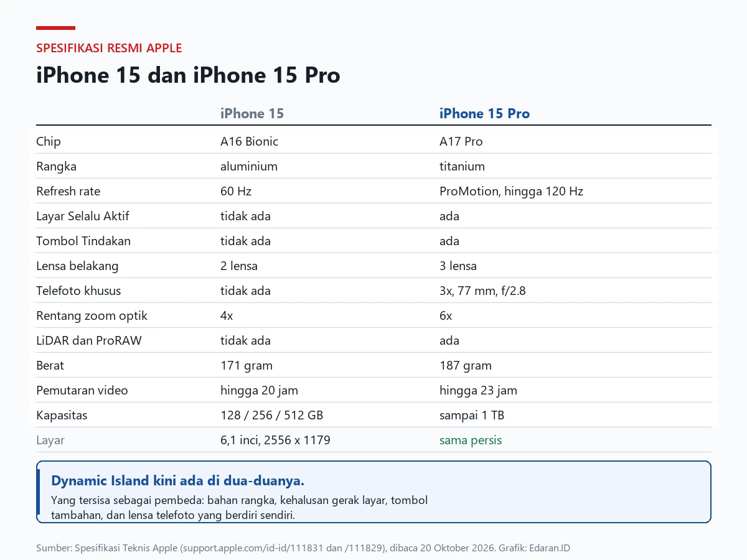Screen dimensions: 747x560
Task: Click the 'Telefoto khusus' label
Action: [x=78, y=291]
